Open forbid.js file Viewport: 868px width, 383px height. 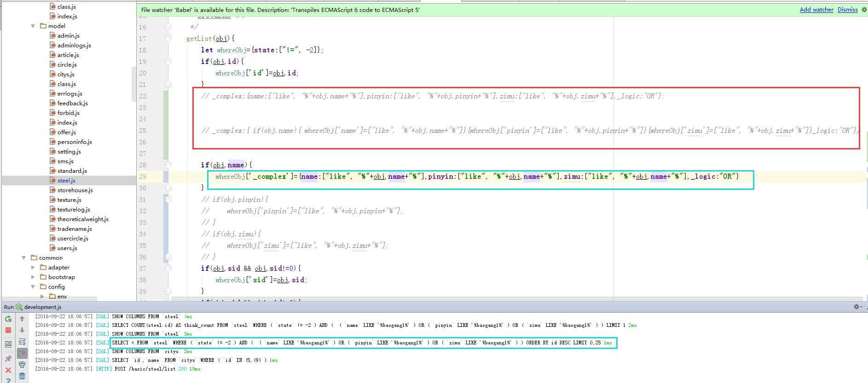68,113
